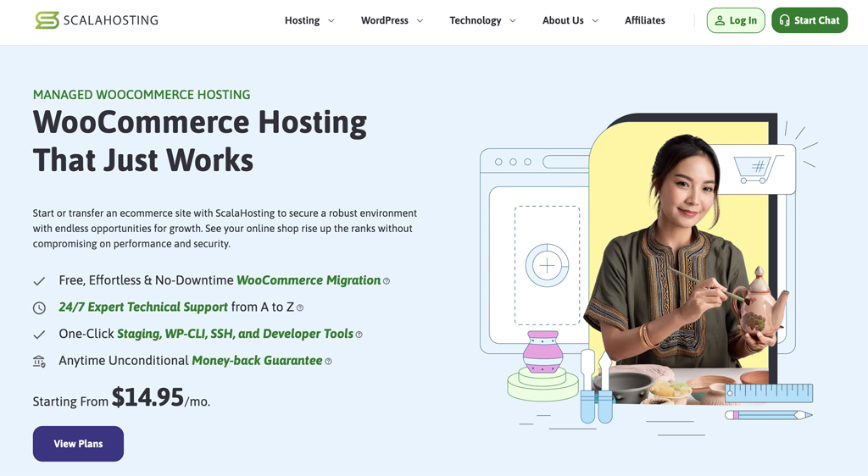The width and height of the screenshot is (868, 476).
Task: Click the Start Chat button
Action: (810, 20)
